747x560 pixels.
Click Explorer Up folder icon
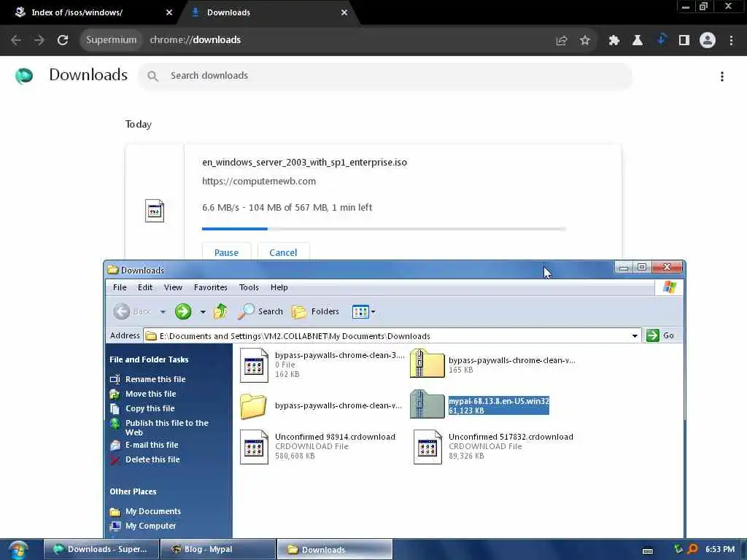coord(220,311)
